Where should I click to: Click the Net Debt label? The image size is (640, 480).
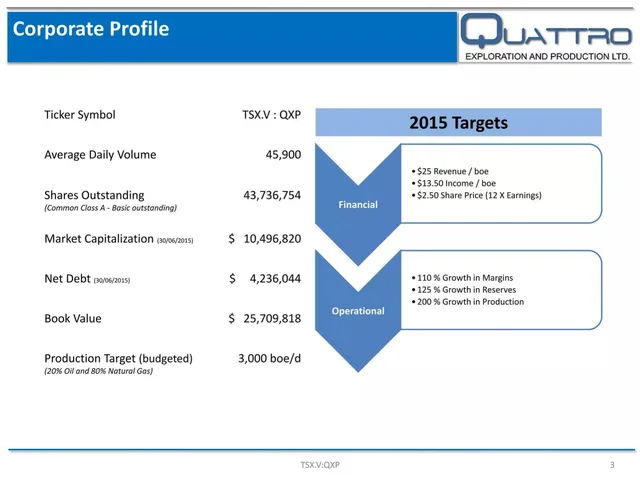click(87, 279)
